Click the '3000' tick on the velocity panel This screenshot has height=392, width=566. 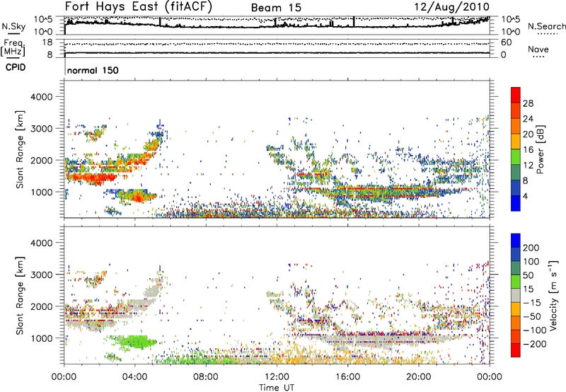[x=41, y=275]
